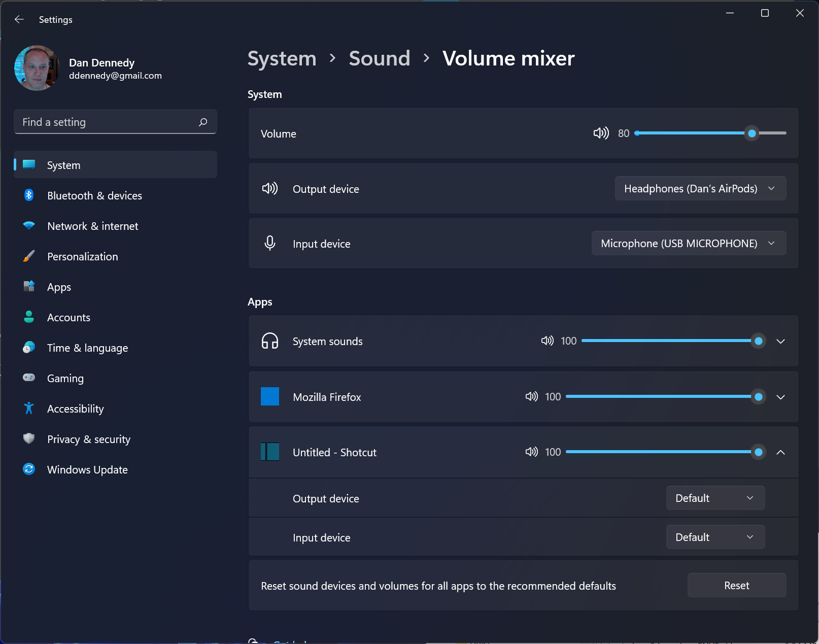This screenshot has height=644, width=819.
Task: Set system Volume using the slider
Action: pos(752,133)
